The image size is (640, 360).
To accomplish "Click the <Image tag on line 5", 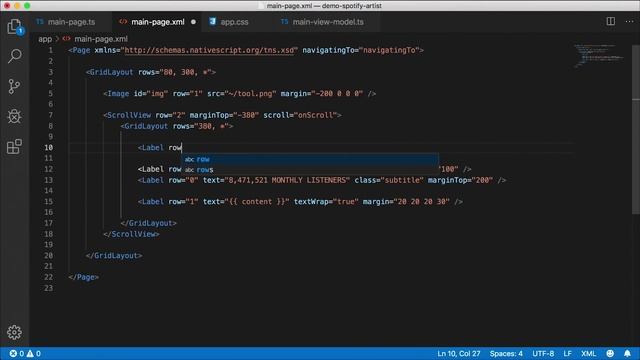I will pyautogui.click(x=116, y=93).
